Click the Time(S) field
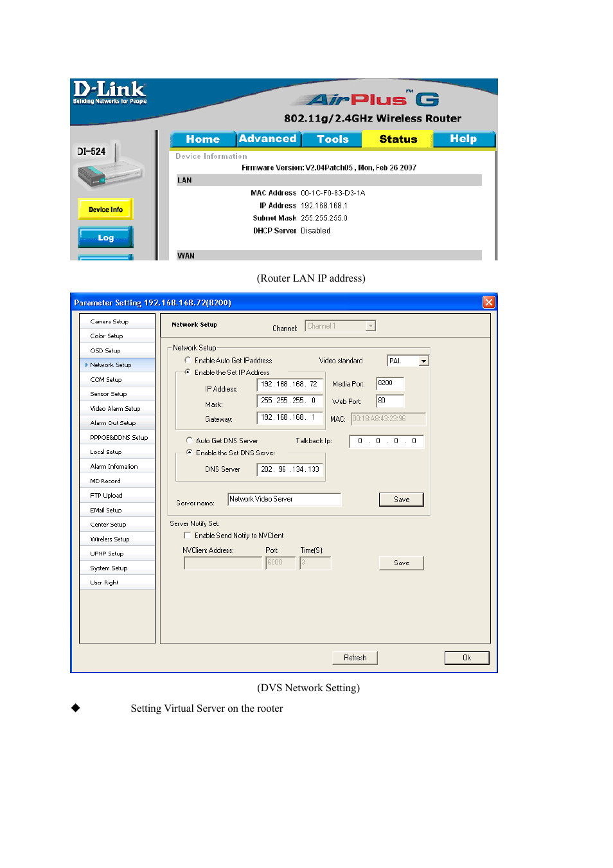 (315, 563)
